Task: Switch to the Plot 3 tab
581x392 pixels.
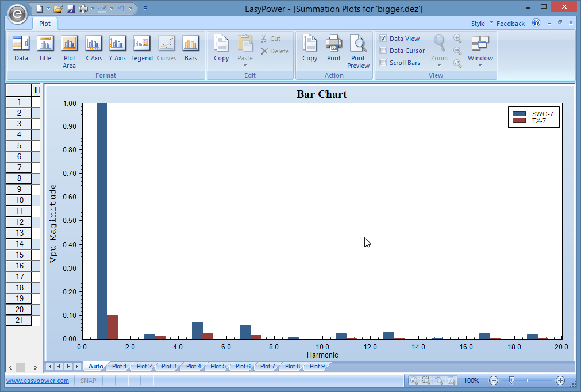Action: [x=169, y=366]
